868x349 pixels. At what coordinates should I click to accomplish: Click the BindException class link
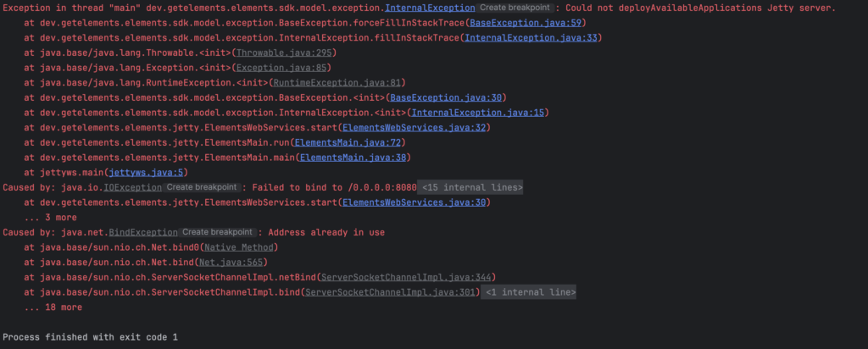pyautogui.click(x=154, y=232)
